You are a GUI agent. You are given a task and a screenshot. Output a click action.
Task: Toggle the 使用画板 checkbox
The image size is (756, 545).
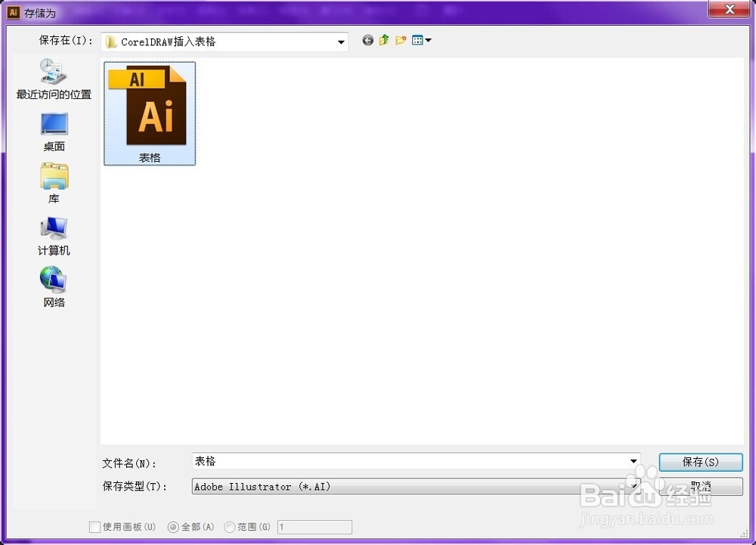(x=95, y=527)
